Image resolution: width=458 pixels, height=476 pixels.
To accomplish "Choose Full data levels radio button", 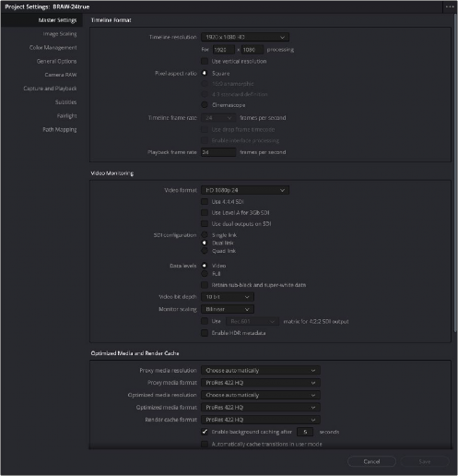I will click(x=205, y=273).
